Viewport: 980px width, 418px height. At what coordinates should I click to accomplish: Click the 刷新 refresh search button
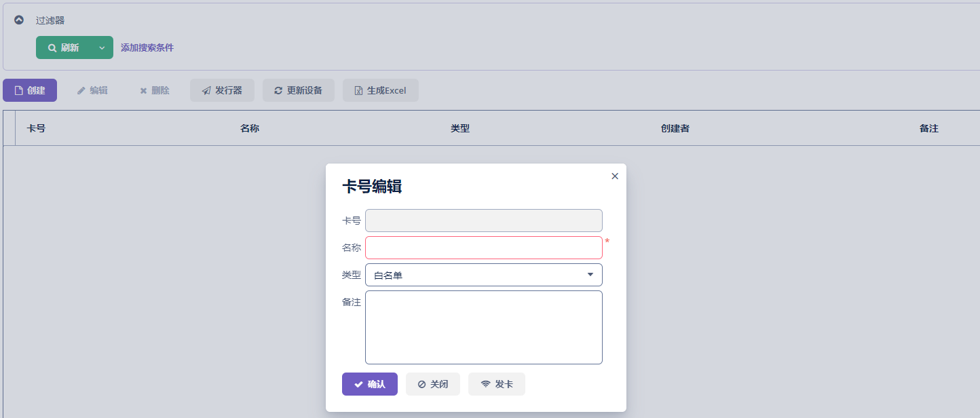click(63, 47)
